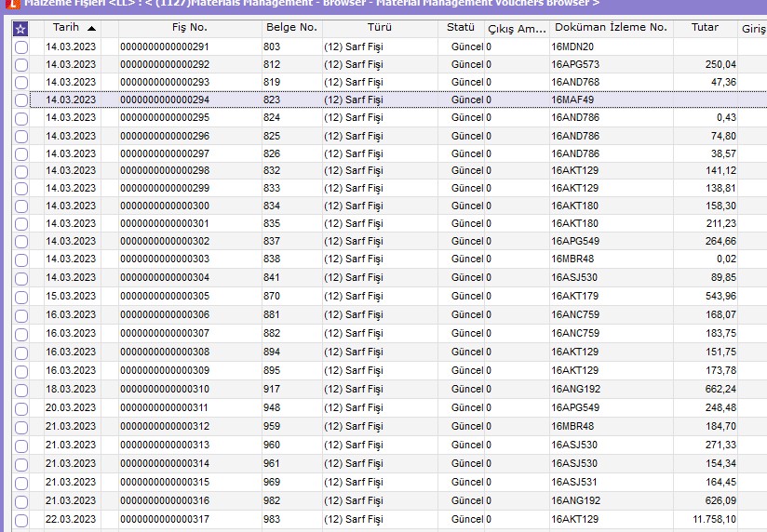This screenshot has width=767, height=532.
Task: Toggle the checkbox for voucher 0000000000000305
Action: click(x=21, y=297)
